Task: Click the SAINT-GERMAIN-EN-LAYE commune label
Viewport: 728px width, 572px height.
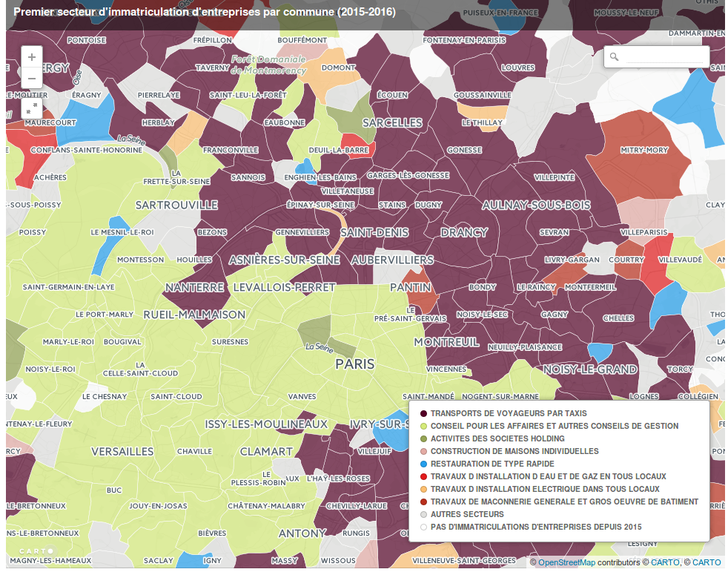Action: click(x=69, y=287)
